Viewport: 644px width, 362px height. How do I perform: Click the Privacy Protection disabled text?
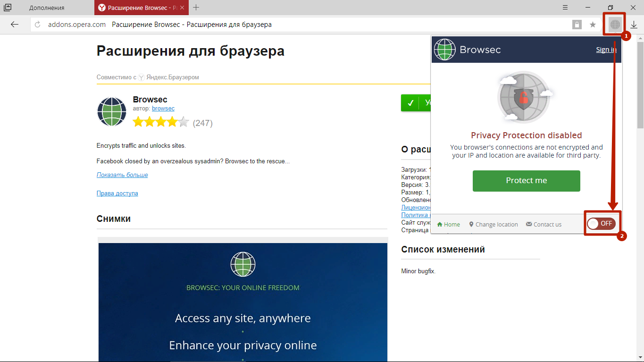(x=527, y=135)
